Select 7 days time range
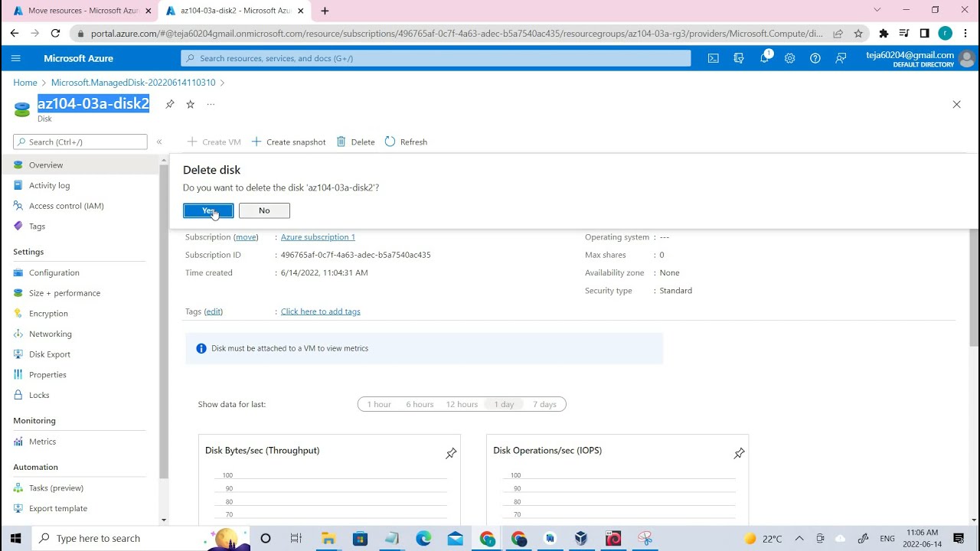980x551 pixels. click(544, 404)
